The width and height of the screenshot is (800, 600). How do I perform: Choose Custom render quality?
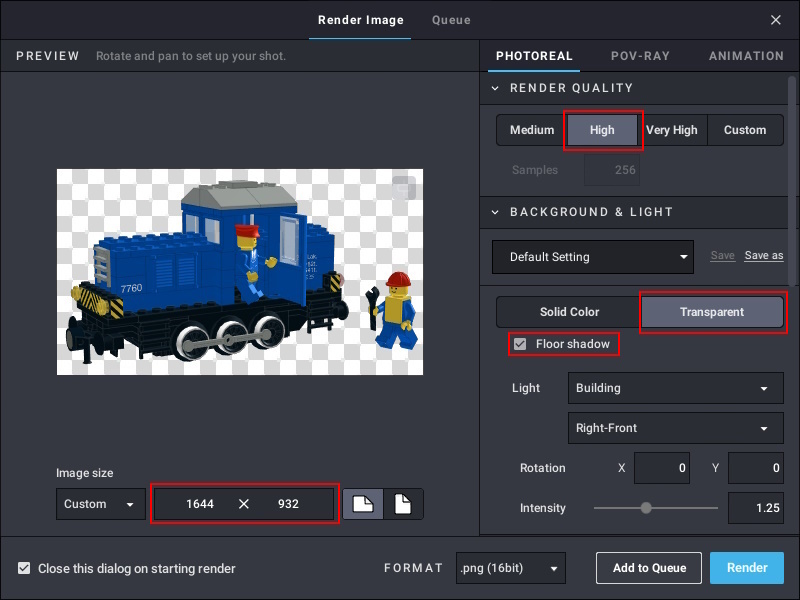(x=745, y=130)
